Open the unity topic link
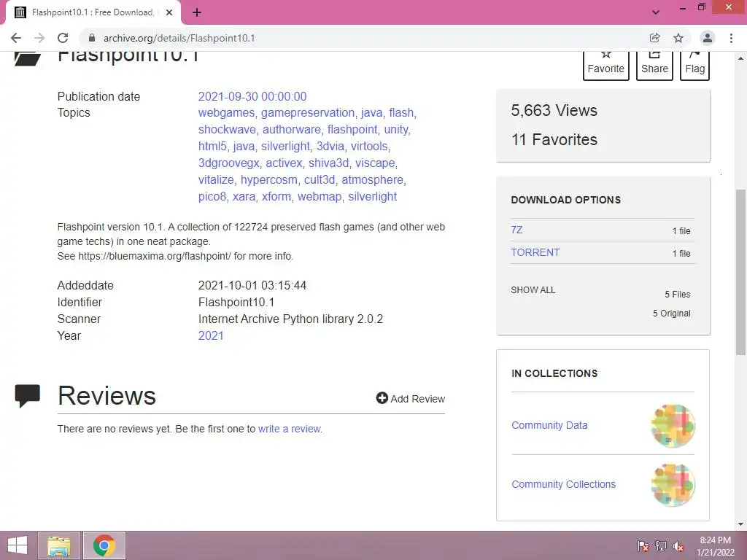 [396, 130]
